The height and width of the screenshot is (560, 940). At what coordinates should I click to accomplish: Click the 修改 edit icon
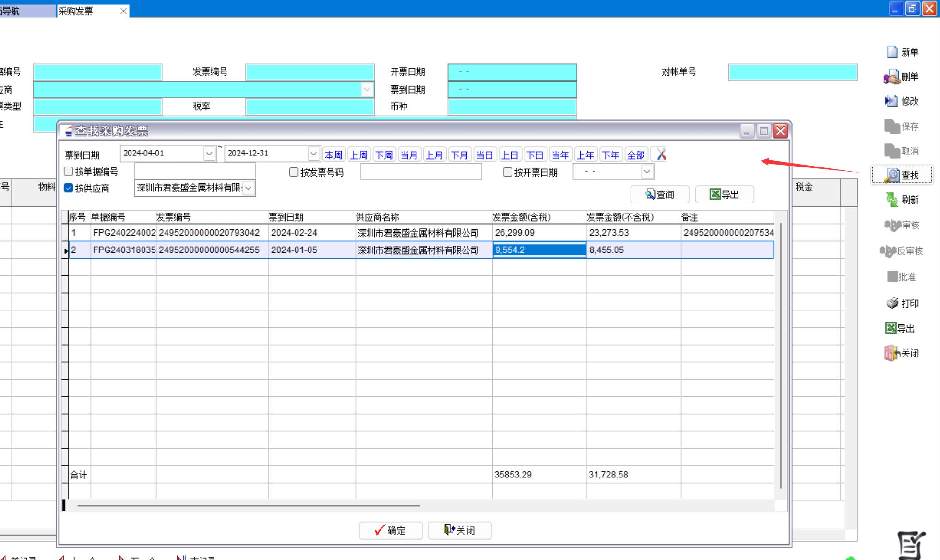(891, 101)
